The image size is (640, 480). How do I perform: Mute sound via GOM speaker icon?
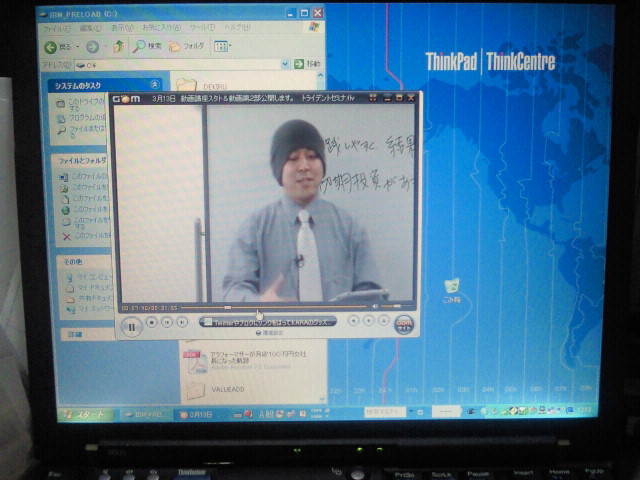376,306
